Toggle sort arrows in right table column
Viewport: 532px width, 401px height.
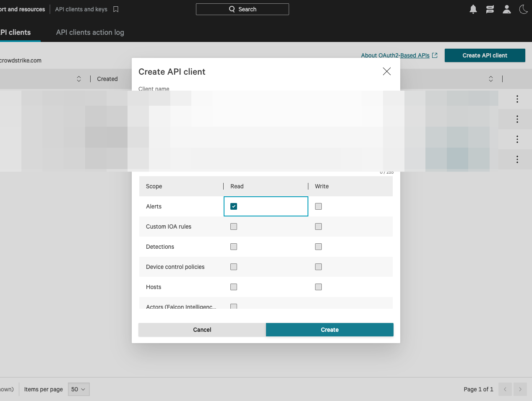491,79
